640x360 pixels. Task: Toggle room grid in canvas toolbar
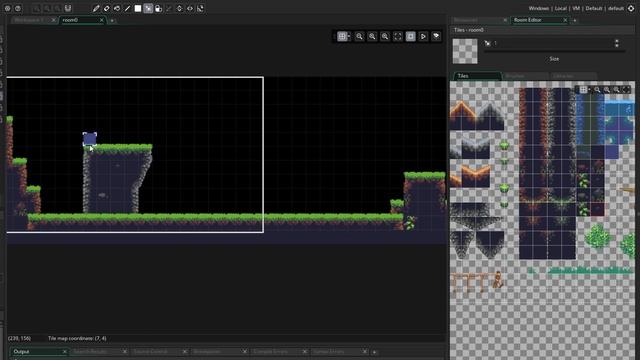pos(342,36)
